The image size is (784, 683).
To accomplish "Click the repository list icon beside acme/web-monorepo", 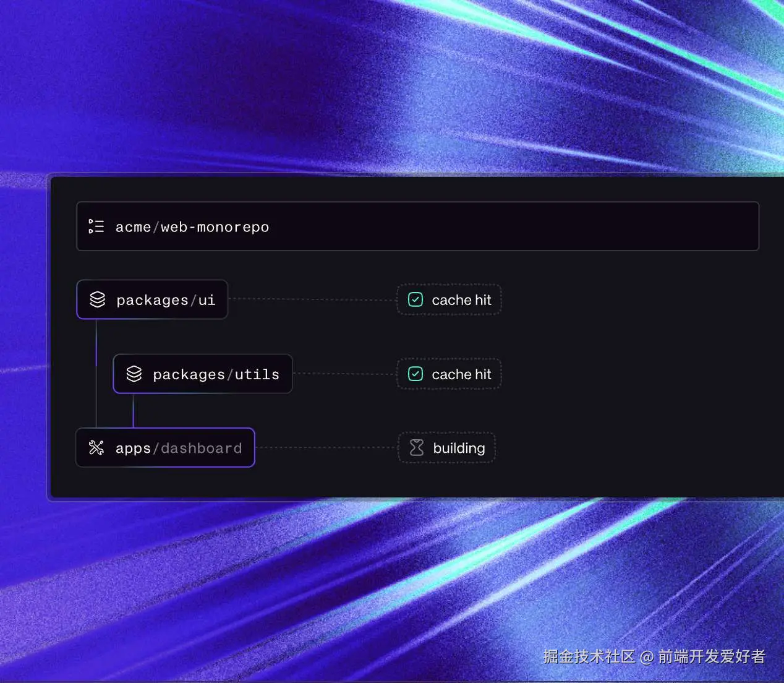I will [x=96, y=226].
